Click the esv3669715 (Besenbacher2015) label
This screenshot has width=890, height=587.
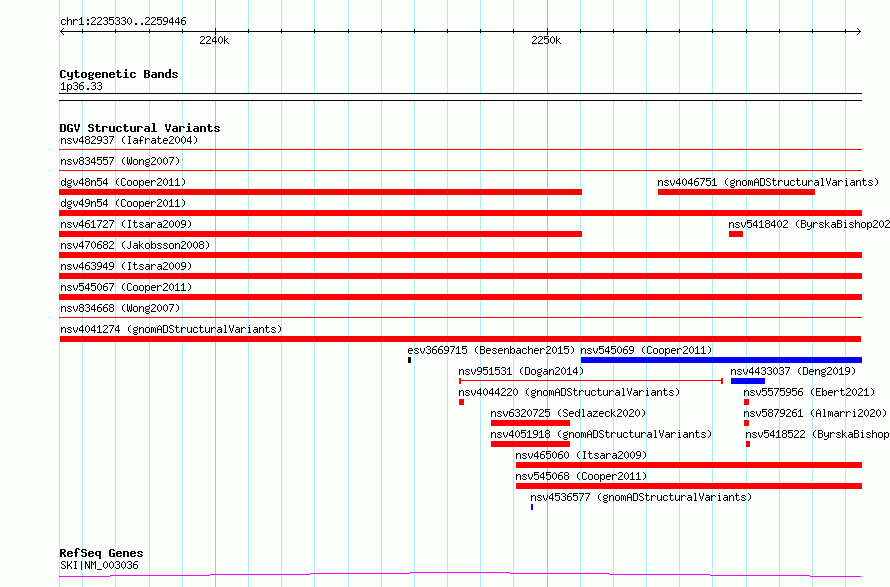(491, 350)
